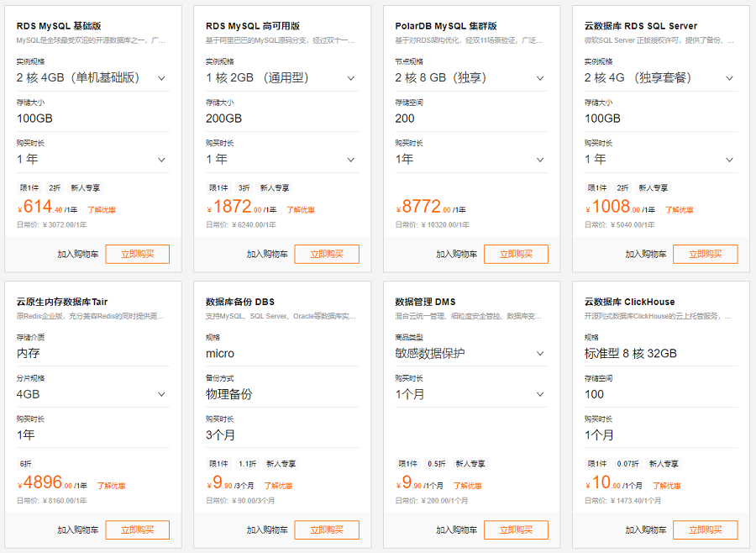Add 数据库备份 DBS to the cart
This screenshot has height=553, width=756.
[x=267, y=529]
